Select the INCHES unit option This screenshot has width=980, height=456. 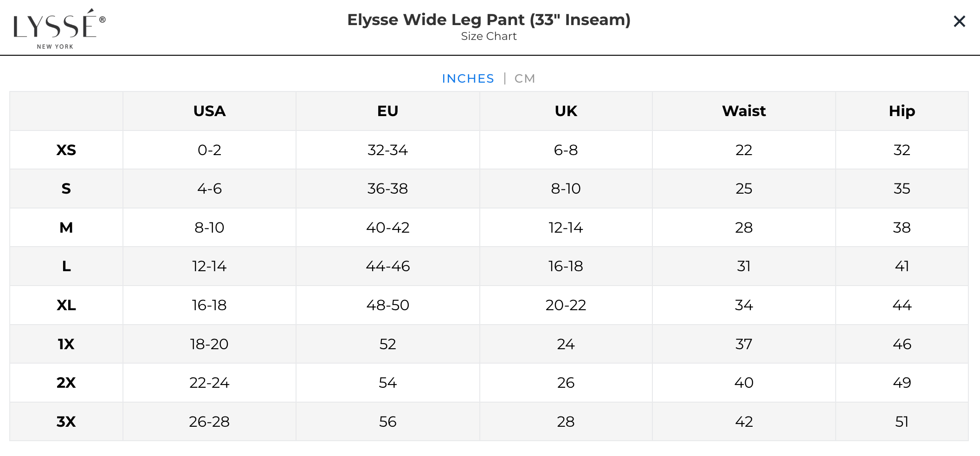coord(468,78)
